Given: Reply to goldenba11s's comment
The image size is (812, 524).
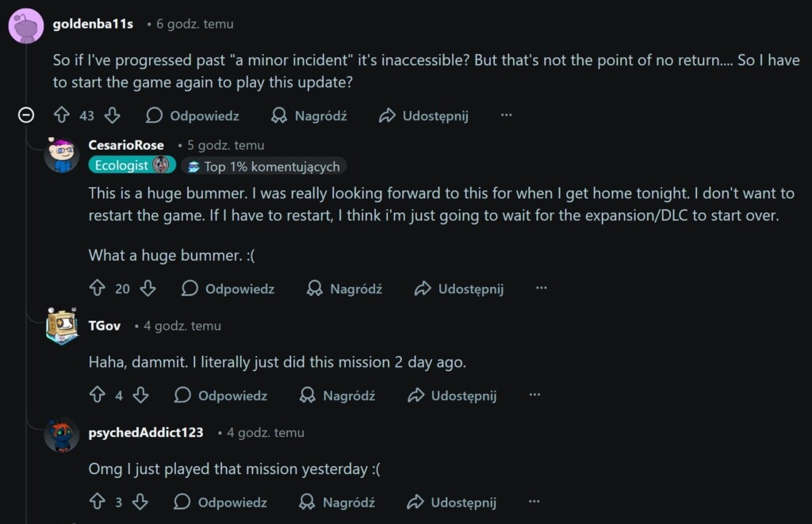Looking at the screenshot, I should click(x=193, y=116).
